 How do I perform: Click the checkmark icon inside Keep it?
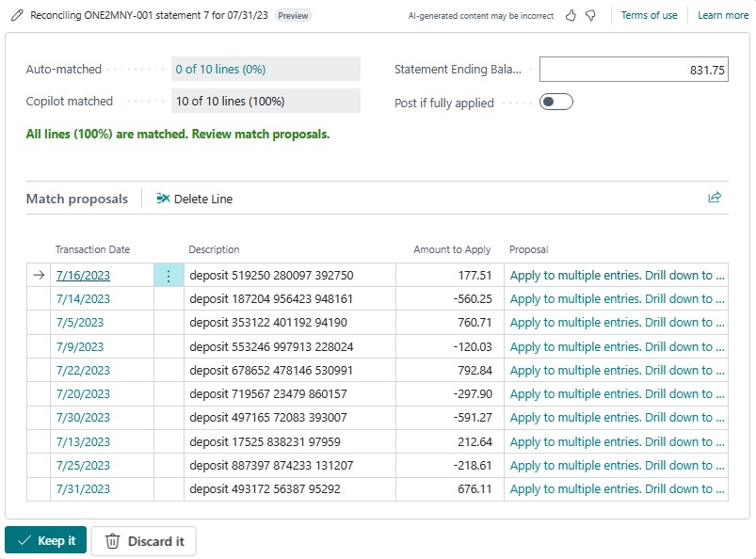pyautogui.click(x=24, y=540)
